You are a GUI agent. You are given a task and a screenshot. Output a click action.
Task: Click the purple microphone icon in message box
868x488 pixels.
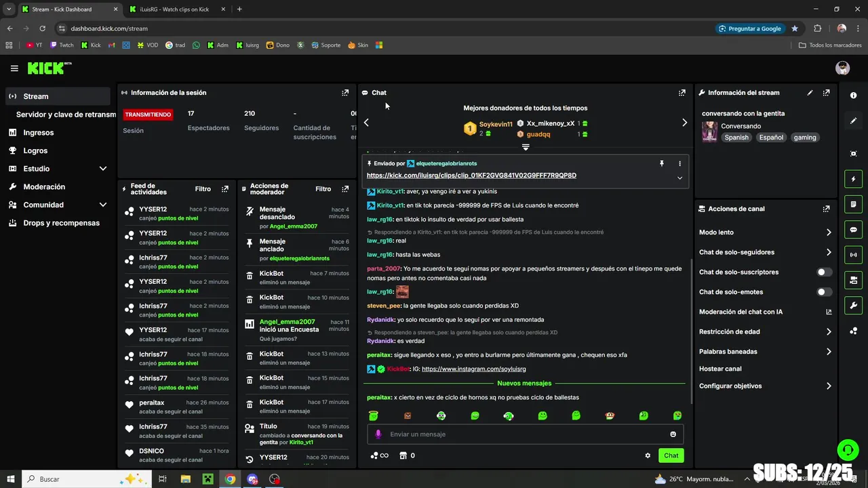click(x=378, y=434)
